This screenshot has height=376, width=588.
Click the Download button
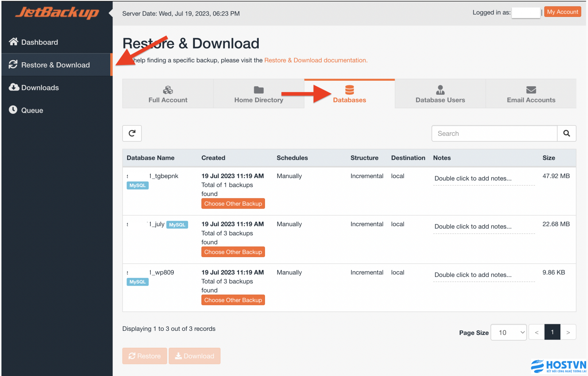[x=194, y=356]
